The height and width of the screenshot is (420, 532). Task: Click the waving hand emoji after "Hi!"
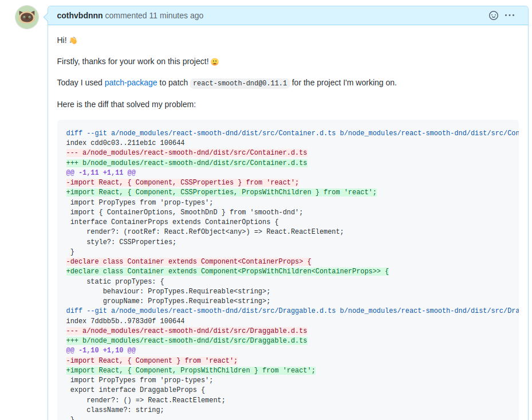(x=73, y=40)
